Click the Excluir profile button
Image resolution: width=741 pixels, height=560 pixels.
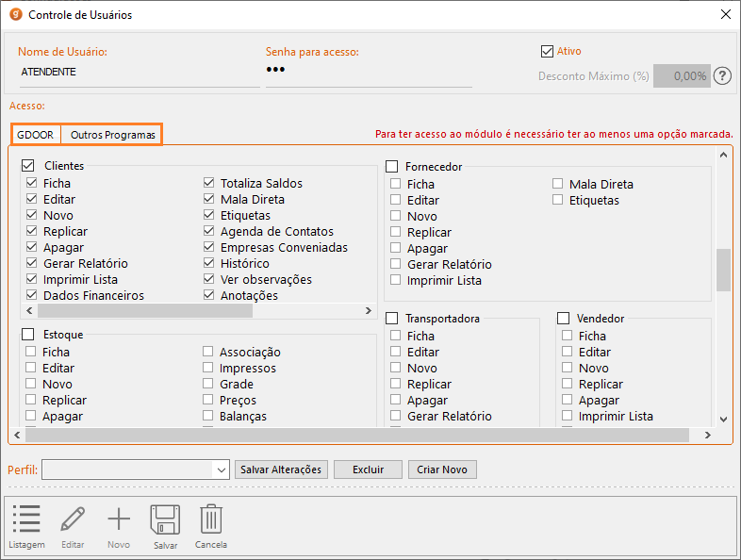point(368,469)
